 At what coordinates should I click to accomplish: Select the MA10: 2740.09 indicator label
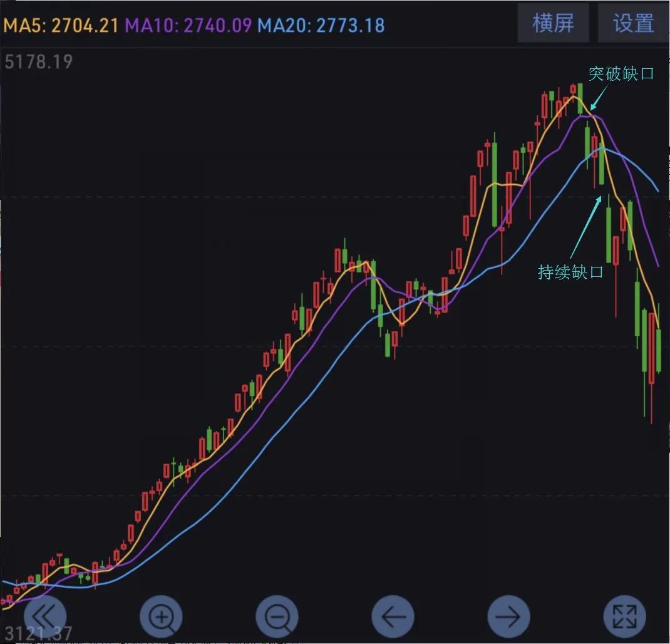click(x=188, y=26)
